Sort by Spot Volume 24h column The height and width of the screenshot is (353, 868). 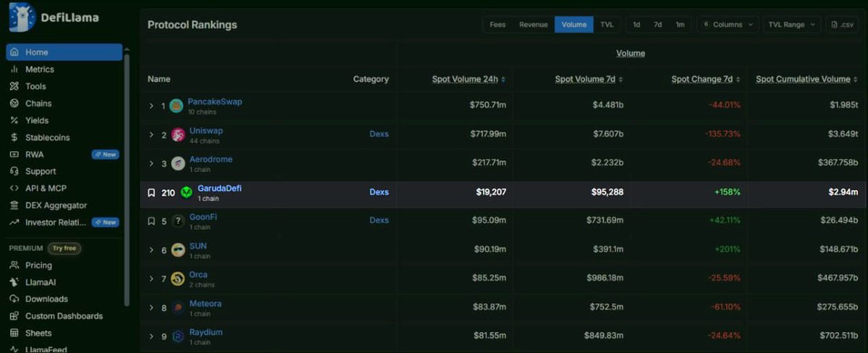point(469,79)
